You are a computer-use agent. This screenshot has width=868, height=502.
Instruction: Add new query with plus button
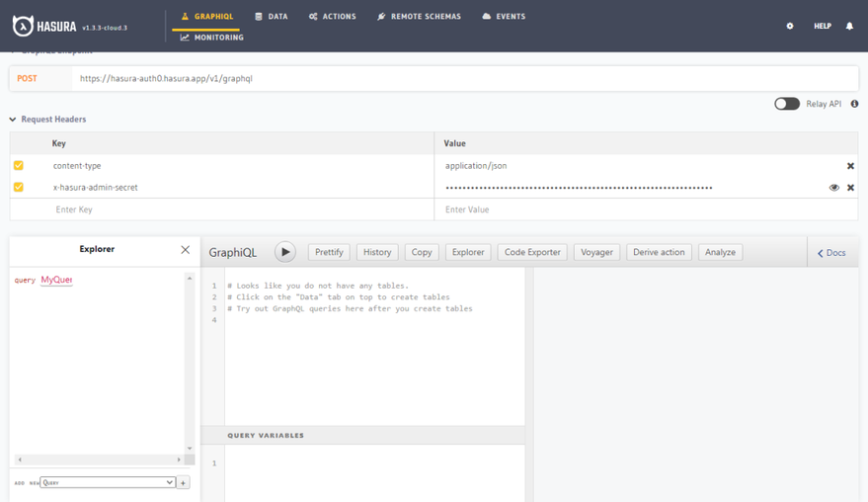pyautogui.click(x=184, y=482)
